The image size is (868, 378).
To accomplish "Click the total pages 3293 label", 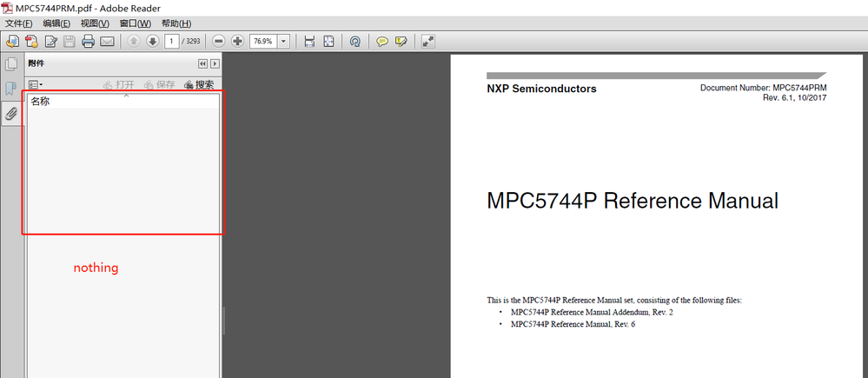I will point(191,41).
